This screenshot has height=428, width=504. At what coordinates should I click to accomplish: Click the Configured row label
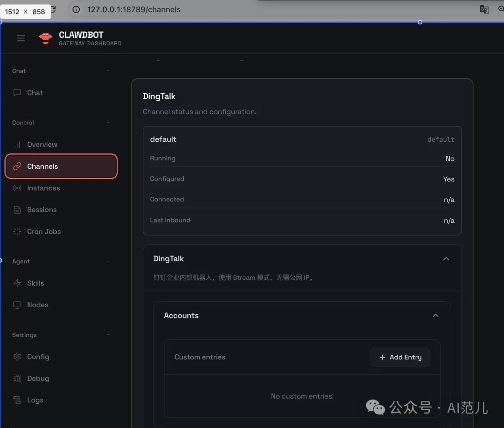(167, 179)
